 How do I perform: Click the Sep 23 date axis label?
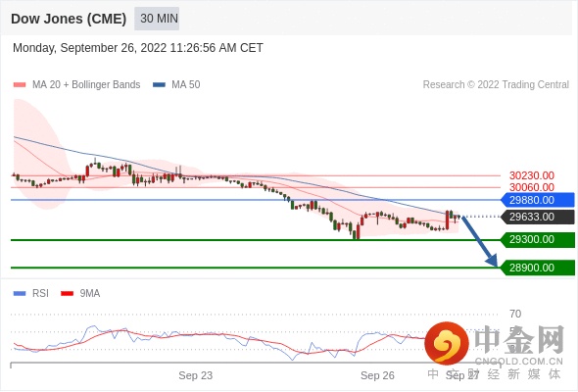click(196, 375)
